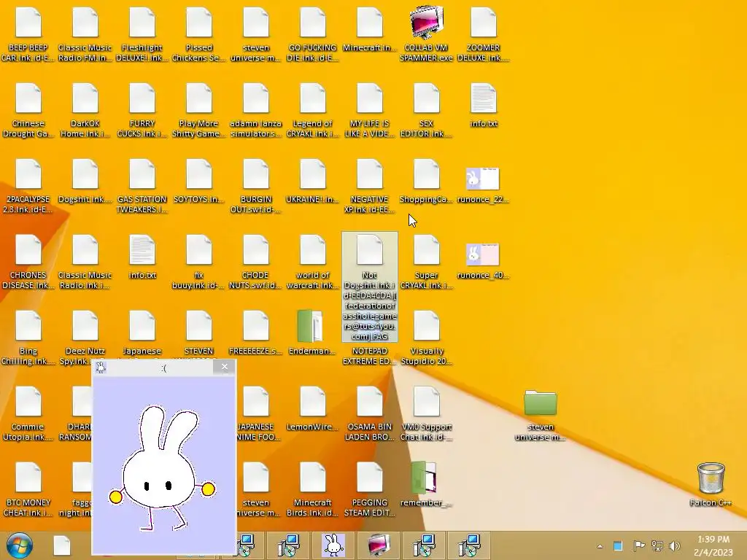The image size is (747, 560).
Task: Select the Recycle Bin labeled Falcon C++
Action: [x=711, y=484]
